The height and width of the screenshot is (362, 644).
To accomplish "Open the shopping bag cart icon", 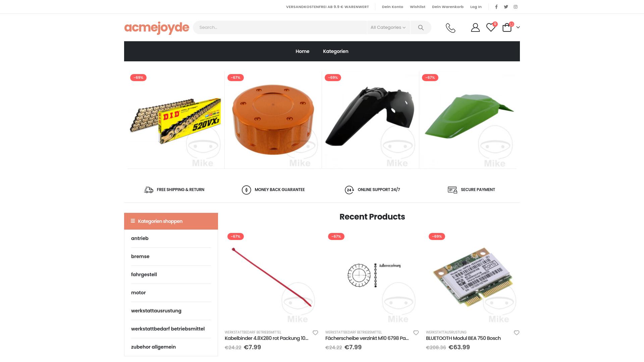I will point(507,27).
